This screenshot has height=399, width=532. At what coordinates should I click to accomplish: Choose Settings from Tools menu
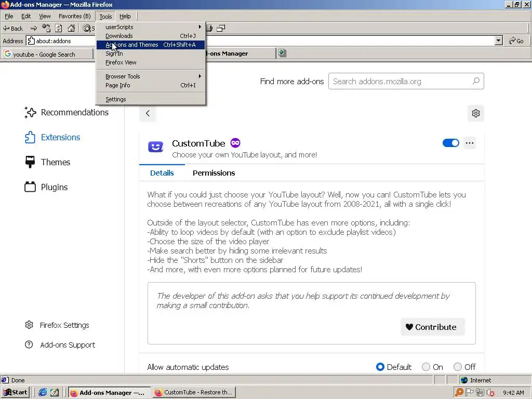click(151, 99)
